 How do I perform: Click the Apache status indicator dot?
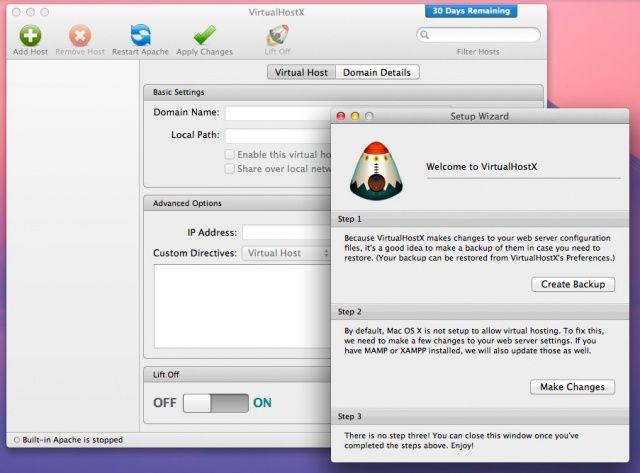pyautogui.click(x=17, y=439)
